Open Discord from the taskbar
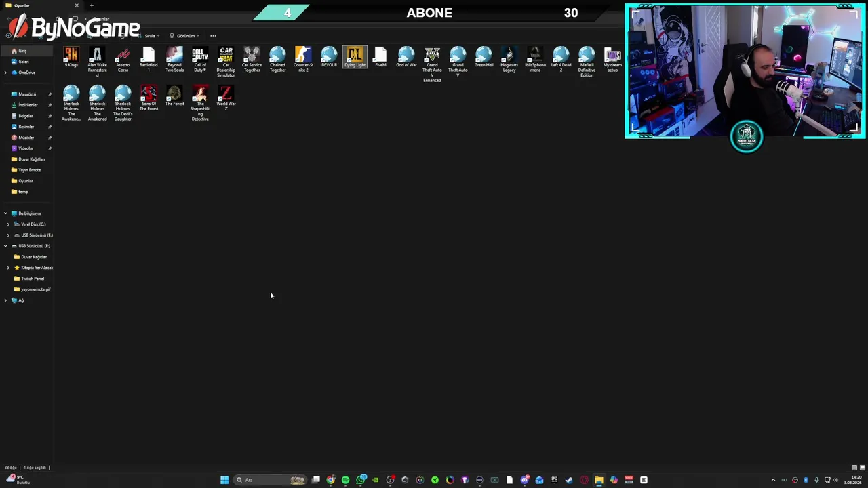This screenshot has width=868, height=488. [524, 480]
